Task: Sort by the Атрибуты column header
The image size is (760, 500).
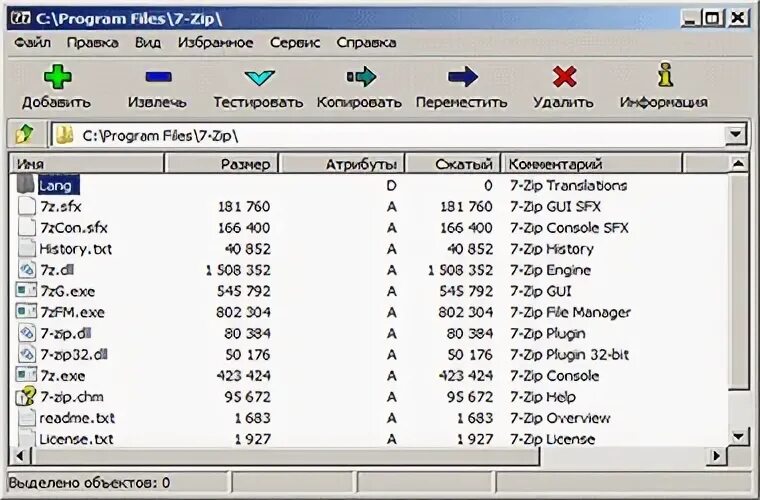Action: pyautogui.click(x=342, y=164)
